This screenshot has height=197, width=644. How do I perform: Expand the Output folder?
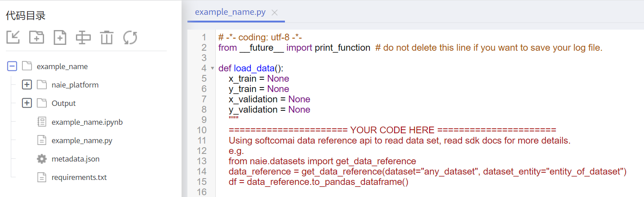[x=27, y=103]
